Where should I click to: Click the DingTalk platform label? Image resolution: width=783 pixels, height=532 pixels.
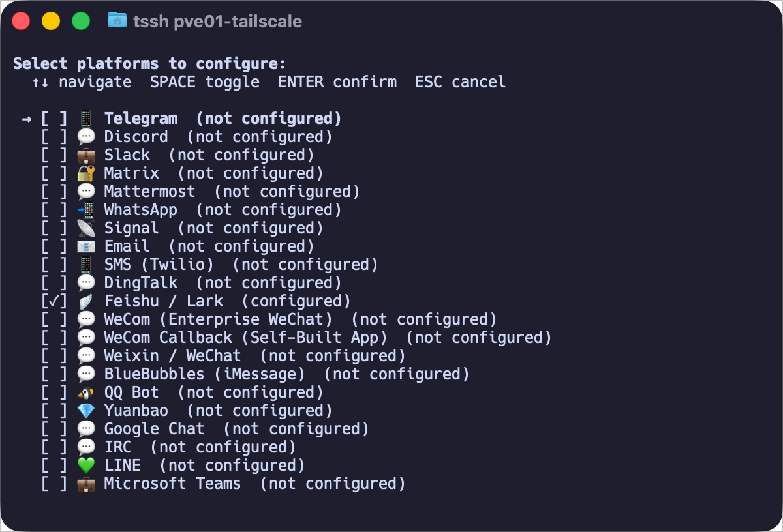pyautogui.click(x=140, y=283)
